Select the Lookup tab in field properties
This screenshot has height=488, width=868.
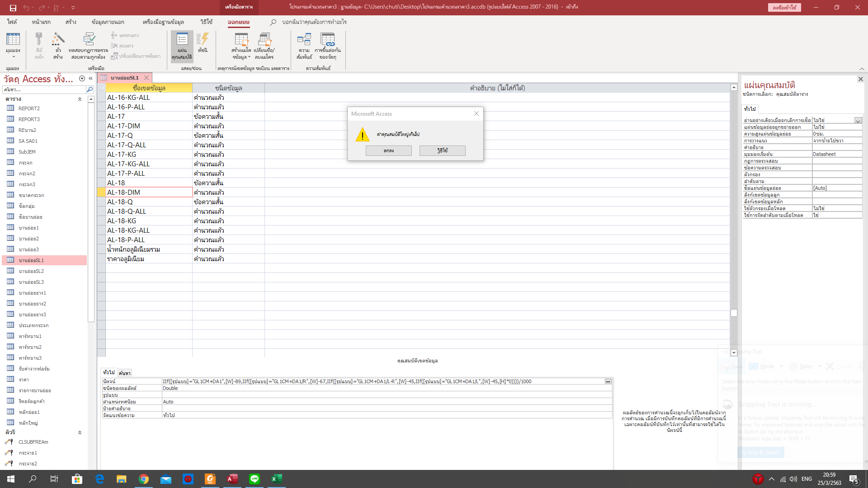pyautogui.click(x=124, y=373)
